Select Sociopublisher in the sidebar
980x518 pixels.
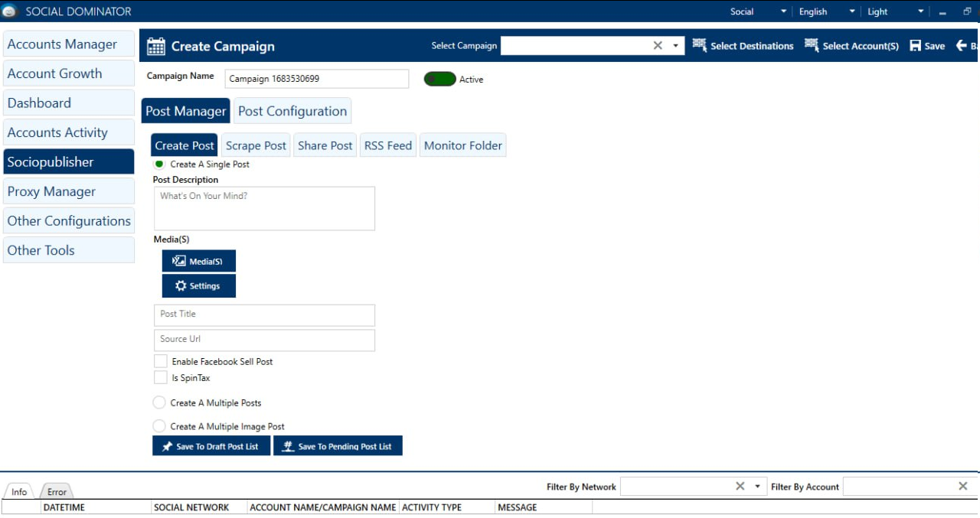coord(69,161)
